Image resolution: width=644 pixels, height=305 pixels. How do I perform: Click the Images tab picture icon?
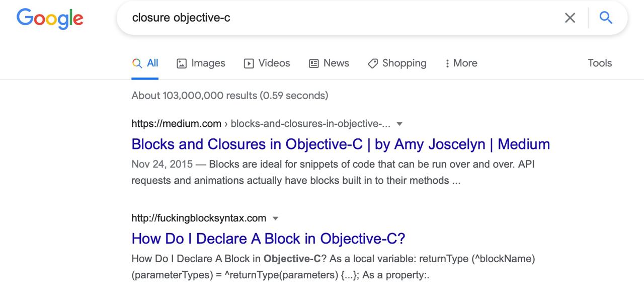pyautogui.click(x=182, y=63)
